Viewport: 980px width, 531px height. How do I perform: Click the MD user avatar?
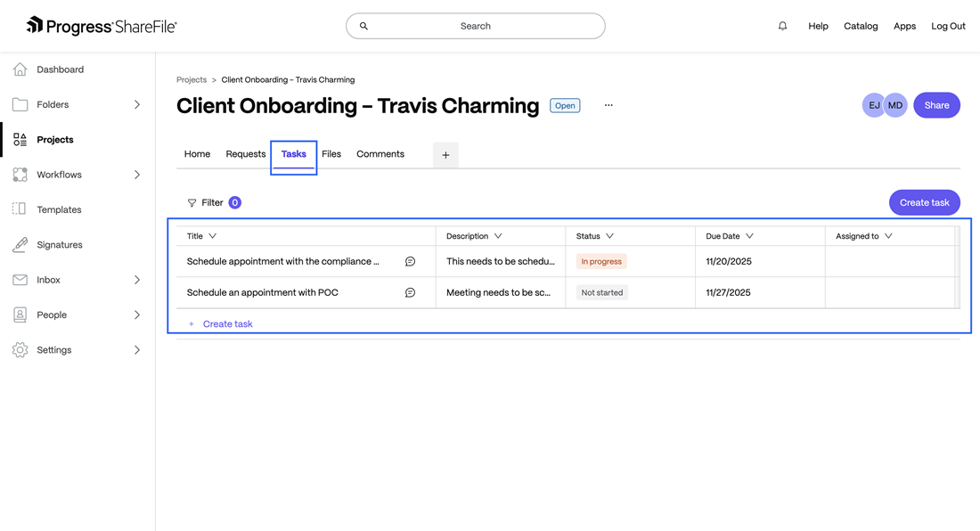pos(895,105)
